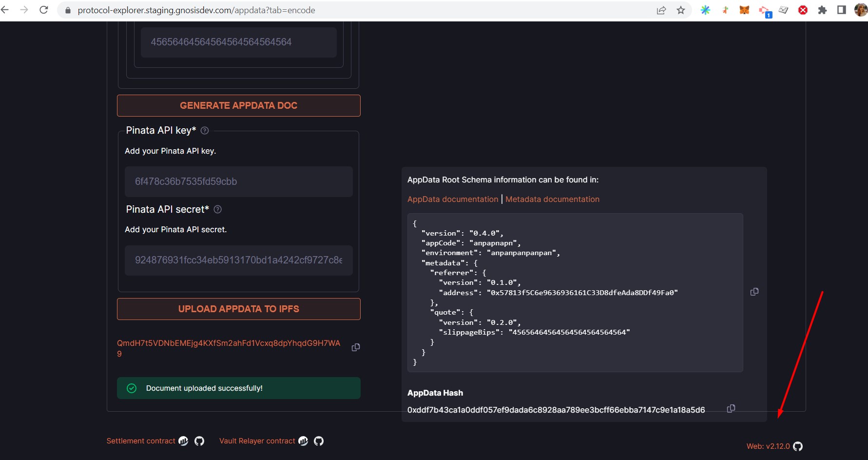Show help for Pinata API secret
Image resolution: width=868 pixels, height=460 pixels.
pos(218,209)
